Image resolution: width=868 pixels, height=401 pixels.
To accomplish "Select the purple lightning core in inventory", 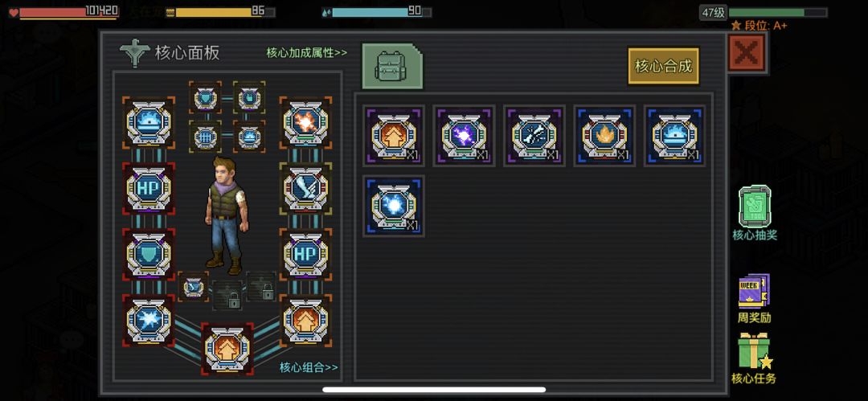I will click(464, 136).
